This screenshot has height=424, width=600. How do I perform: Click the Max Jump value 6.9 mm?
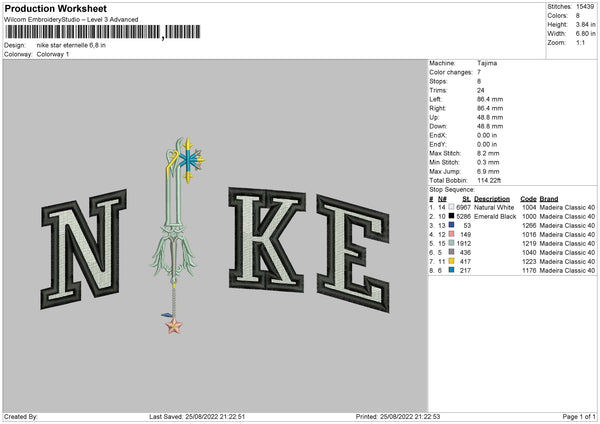[488, 171]
